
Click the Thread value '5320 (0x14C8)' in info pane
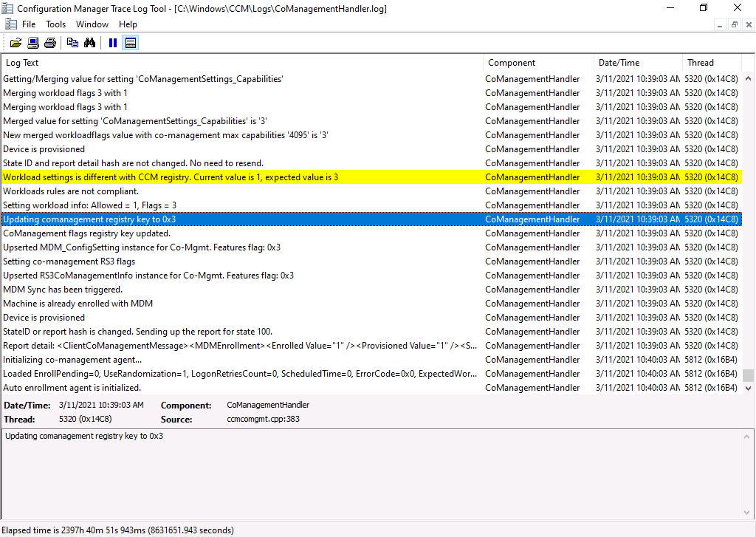(86, 420)
